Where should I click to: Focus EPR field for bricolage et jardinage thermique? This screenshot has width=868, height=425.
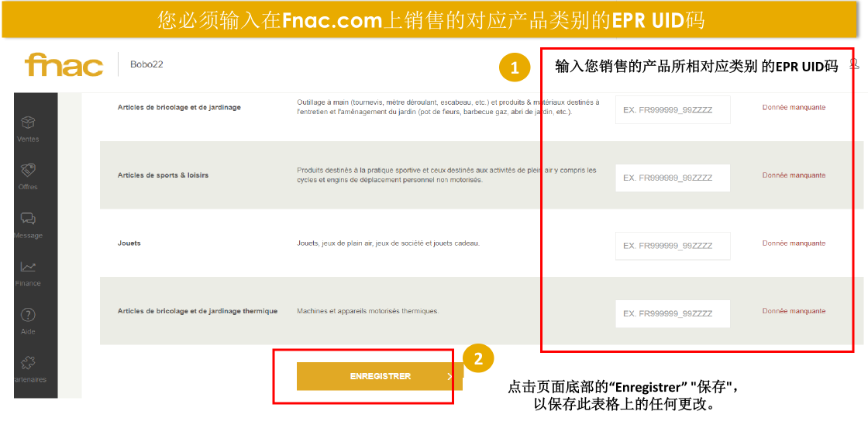point(673,313)
